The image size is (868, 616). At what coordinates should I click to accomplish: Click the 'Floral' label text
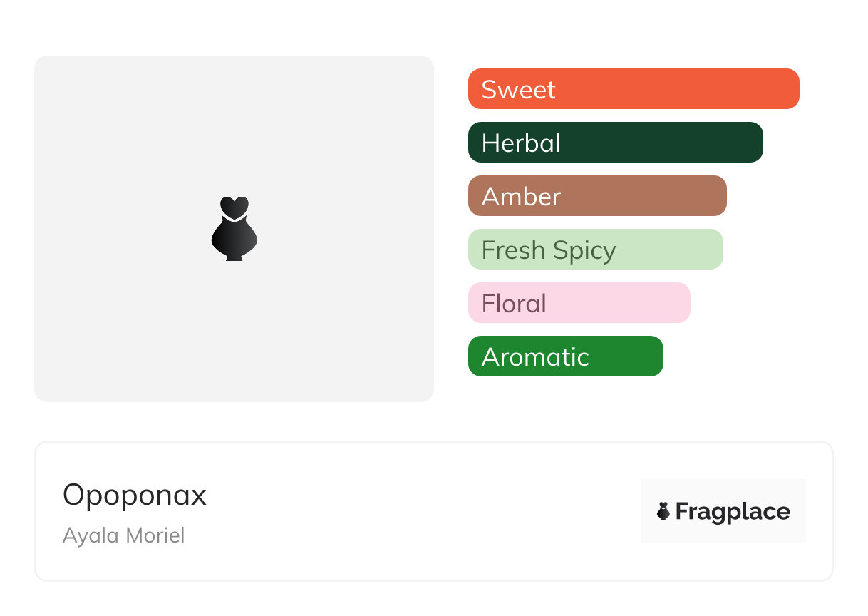pos(514,304)
